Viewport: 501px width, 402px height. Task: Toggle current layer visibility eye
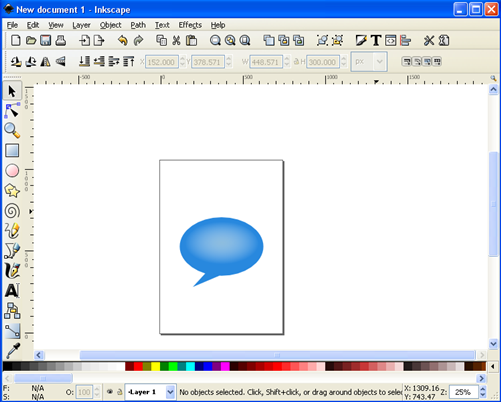click(109, 392)
